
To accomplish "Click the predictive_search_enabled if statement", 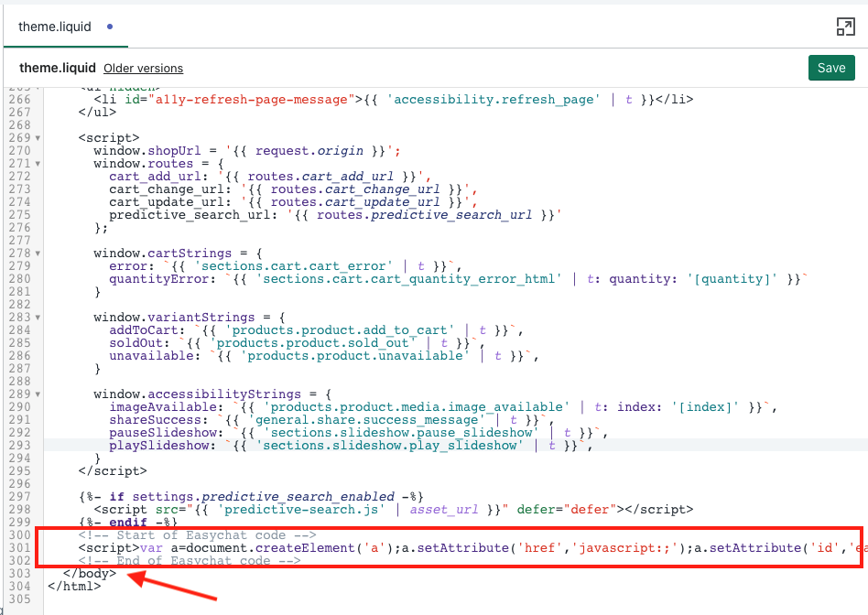I will [x=251, y=497].
